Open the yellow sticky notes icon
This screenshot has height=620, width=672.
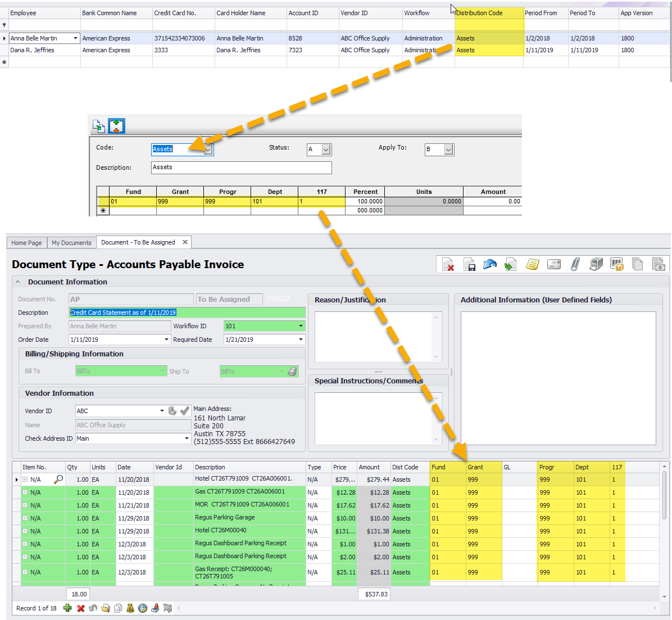533,264
